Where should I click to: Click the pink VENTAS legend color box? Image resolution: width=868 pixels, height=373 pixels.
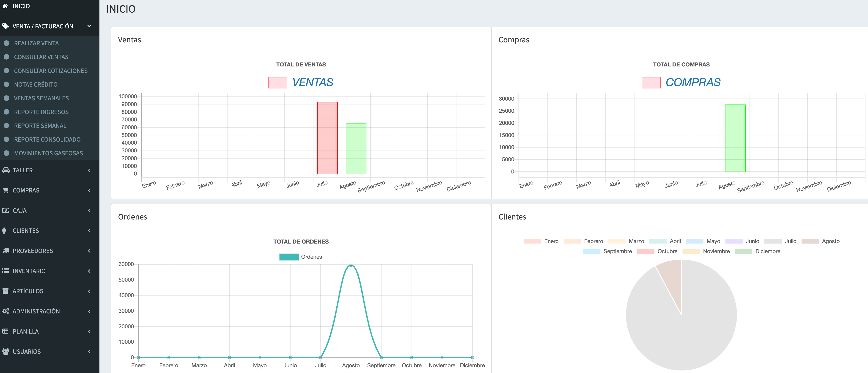(278, 82)
